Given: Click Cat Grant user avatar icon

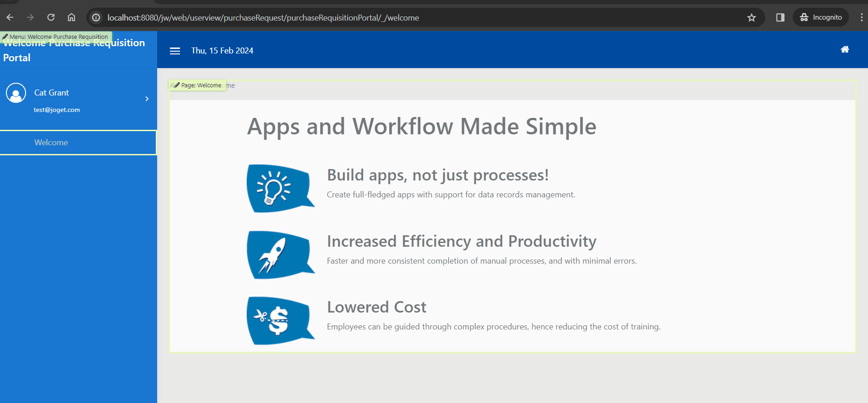Looking at the screenshot, I should (x=16, y=93).
